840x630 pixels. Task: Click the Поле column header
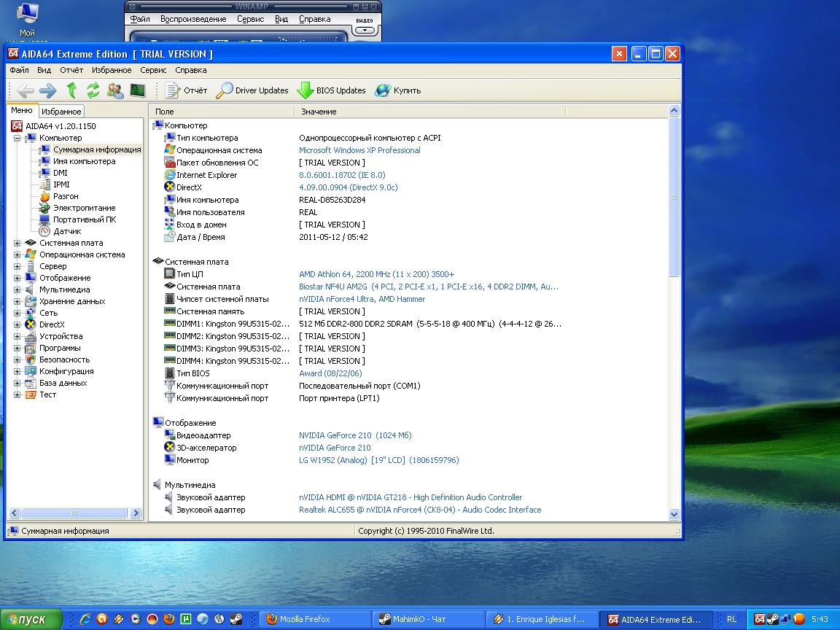[x=222, y=112]
